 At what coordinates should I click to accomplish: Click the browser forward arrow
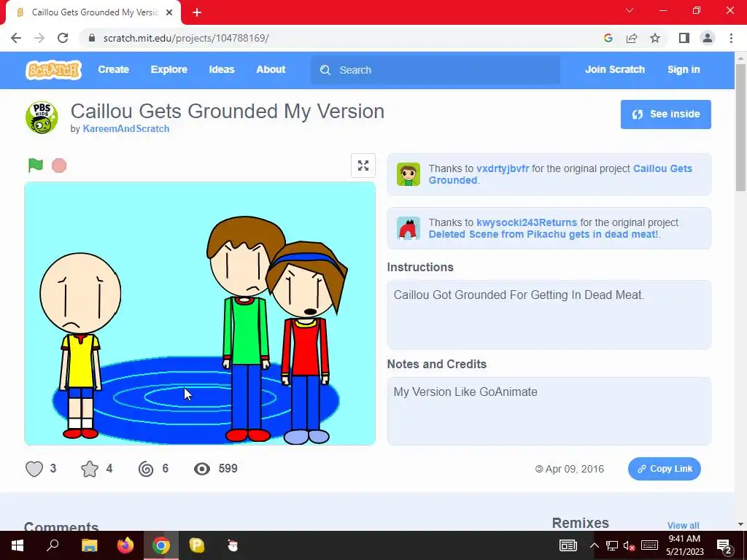(x=39, y=38)
